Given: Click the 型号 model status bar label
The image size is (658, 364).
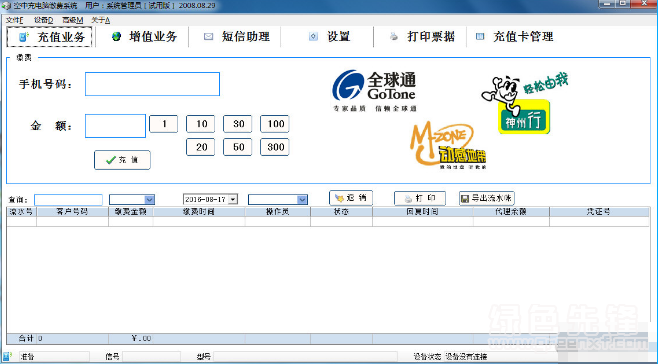Looking at the screenshot, I should (204, 357).
